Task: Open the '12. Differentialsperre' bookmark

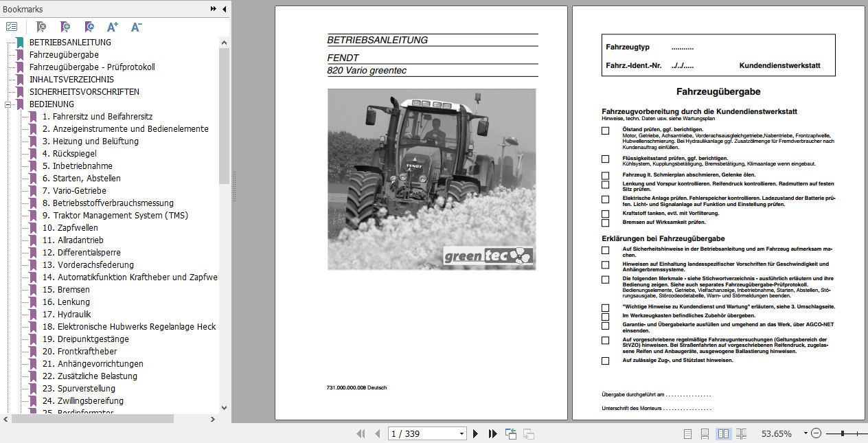Action: [81, 252]
